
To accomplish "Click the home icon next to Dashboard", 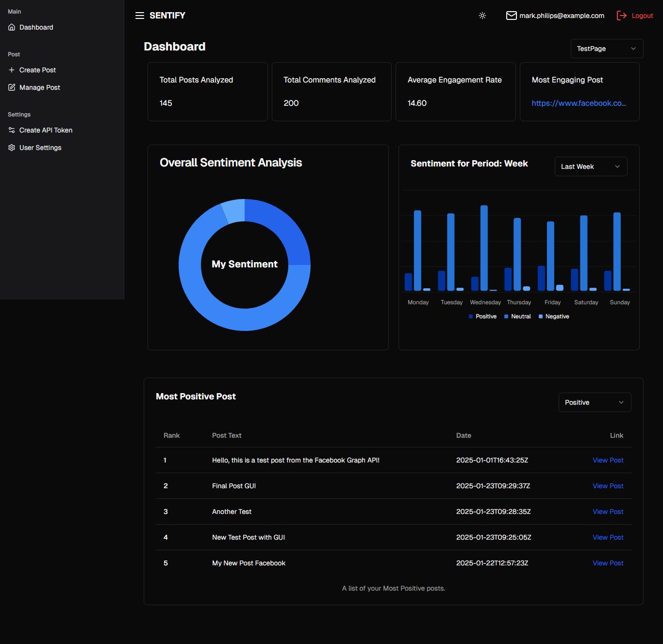I will [12, 27].
